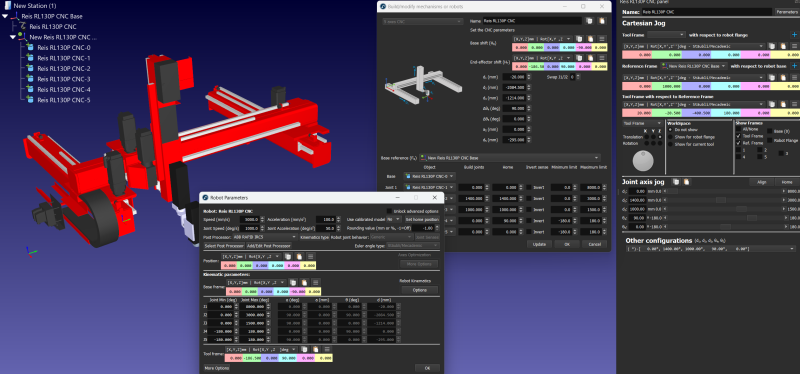Viewport: 800px width, 374px height.
Task: Toggle Invert sense for Joint 1
Action: pyautogui.click(x=529, y=187)
